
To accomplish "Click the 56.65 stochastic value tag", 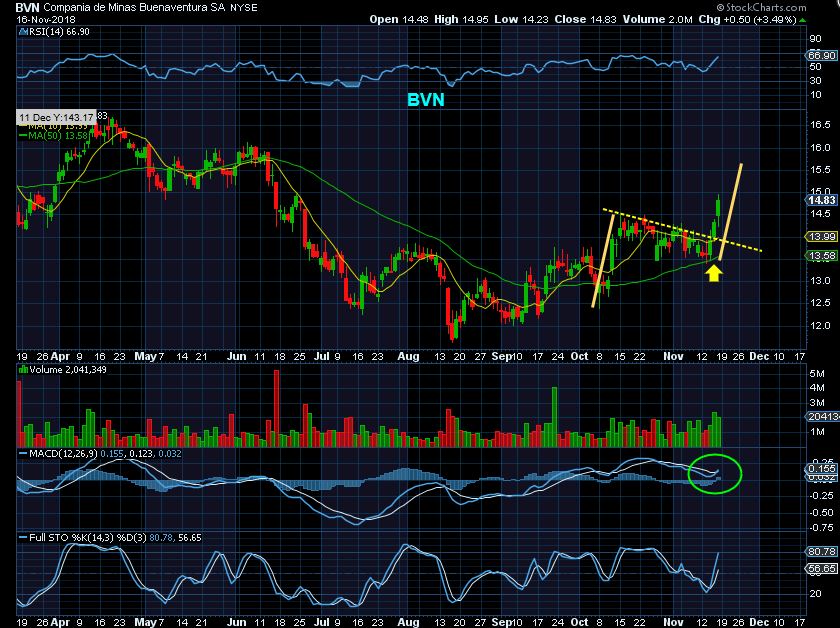I will pos(821,569).
